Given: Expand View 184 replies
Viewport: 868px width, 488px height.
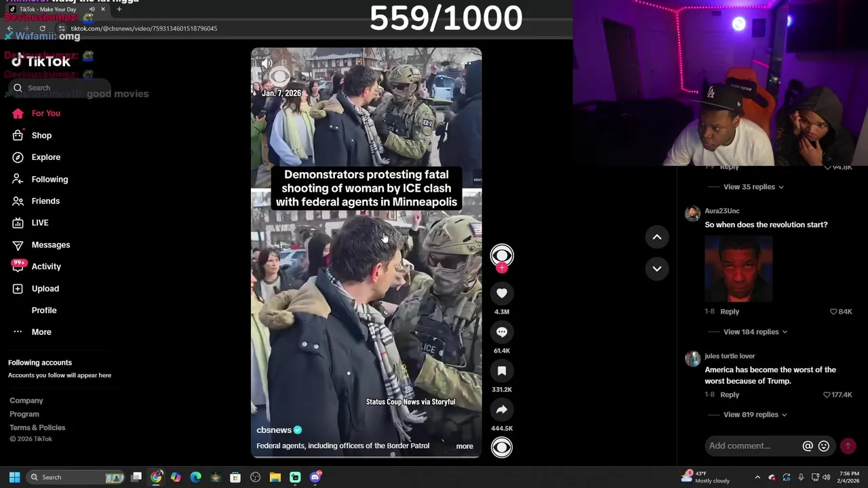Looking at the screenshot, I should [x=755, y=331].
